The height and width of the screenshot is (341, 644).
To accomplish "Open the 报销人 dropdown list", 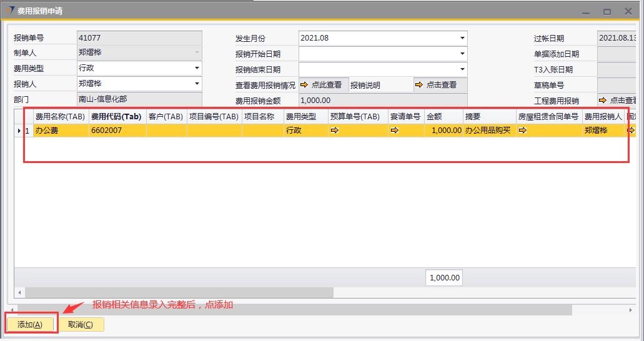I will coord(197,83).
